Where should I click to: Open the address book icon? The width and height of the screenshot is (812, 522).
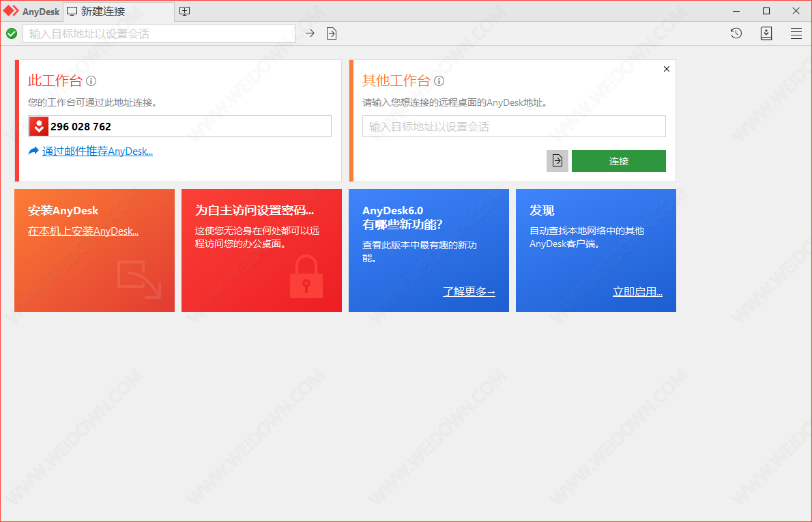[x=766, y=33]
